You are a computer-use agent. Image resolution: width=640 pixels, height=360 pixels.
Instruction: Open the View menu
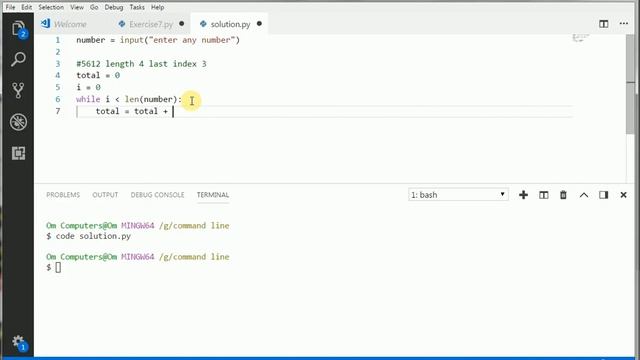(77, 7)
